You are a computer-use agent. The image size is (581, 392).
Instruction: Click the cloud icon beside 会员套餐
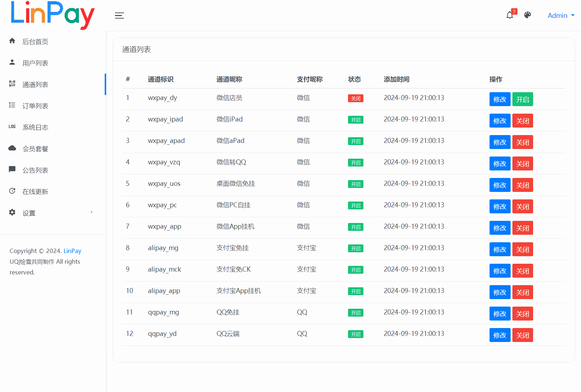12,148
